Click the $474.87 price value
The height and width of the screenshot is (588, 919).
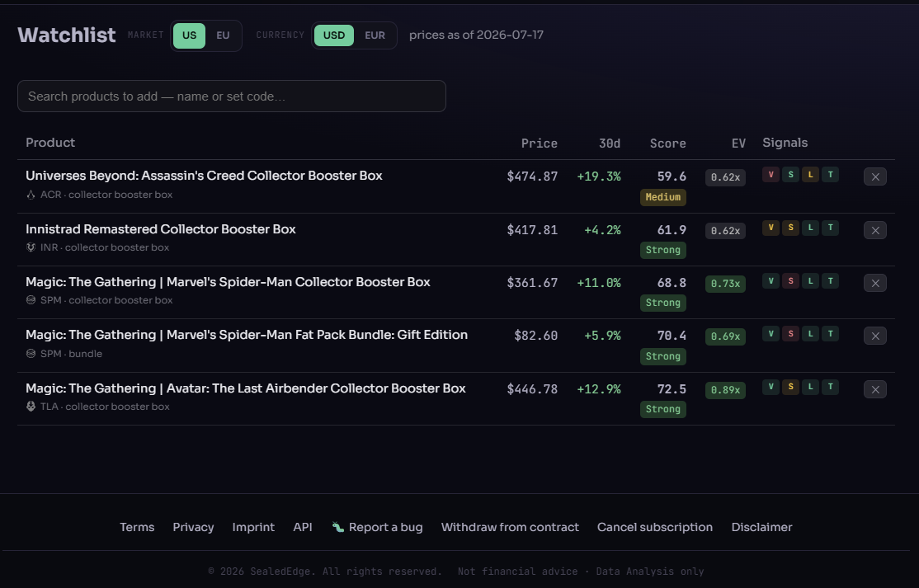tap(532, 176)
